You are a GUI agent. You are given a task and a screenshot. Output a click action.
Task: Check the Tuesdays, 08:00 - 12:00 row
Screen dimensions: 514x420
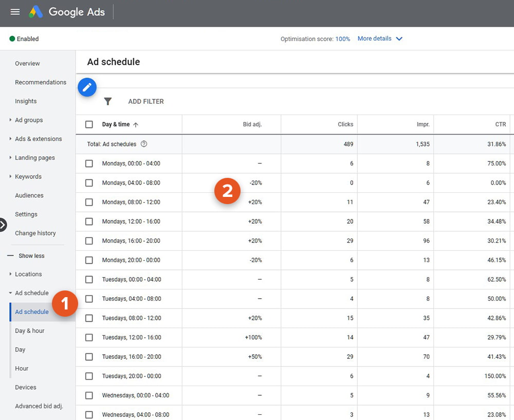click(x=89, y=318)
